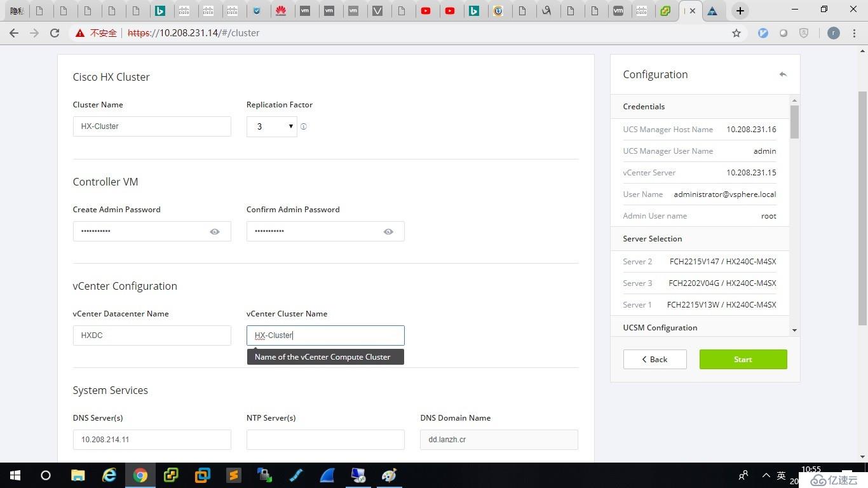This screenshot has height=488, width=868.
Task: Open green VMware vSphere Client taskbar icon
Action: coord(171,475)
